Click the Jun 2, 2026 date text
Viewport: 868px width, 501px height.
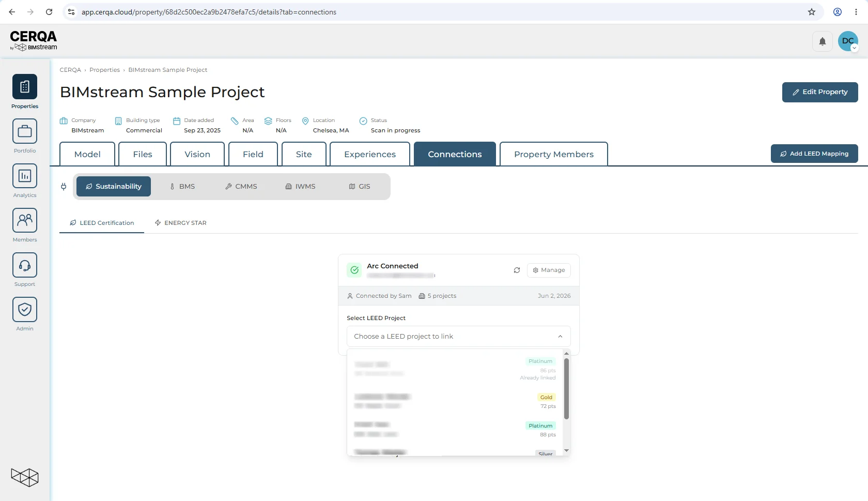(x=554, y=296)
